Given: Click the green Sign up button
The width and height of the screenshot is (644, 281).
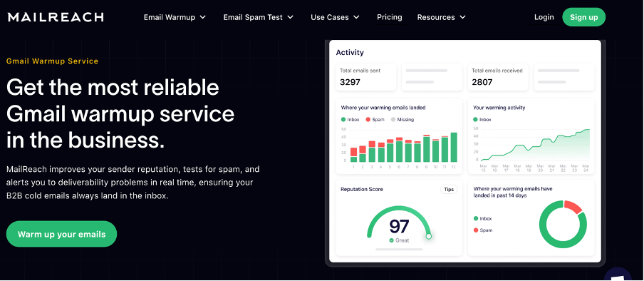Looking at the screenshot, I should [583, 17].
